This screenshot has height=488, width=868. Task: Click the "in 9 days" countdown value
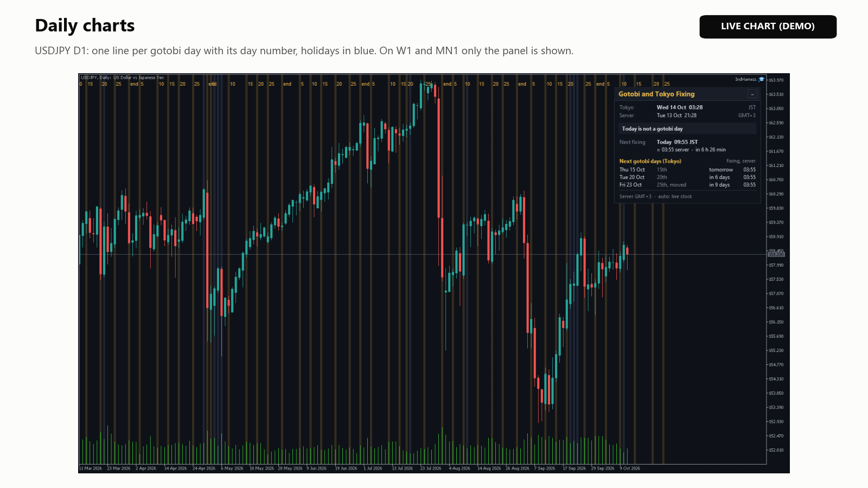click(x=719, y=185)
